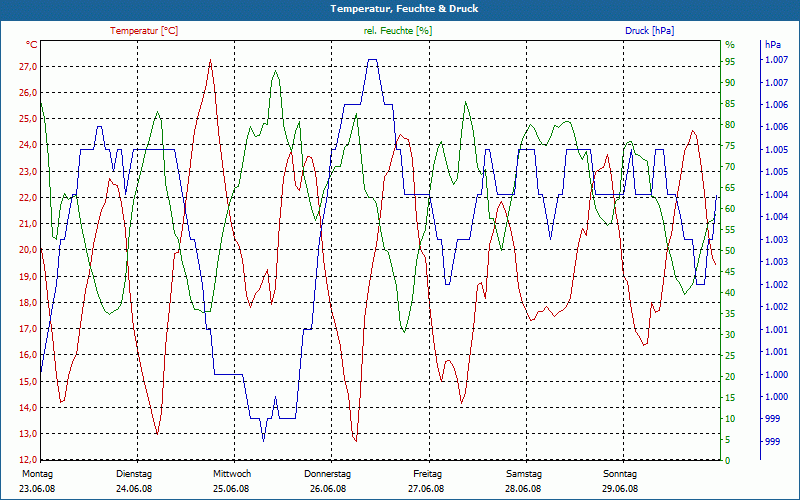The width and height of the screenshot is (800, 500).
Task: Click the date '29.06.08'
Action: pyautogui.click(x=620, y=489)
